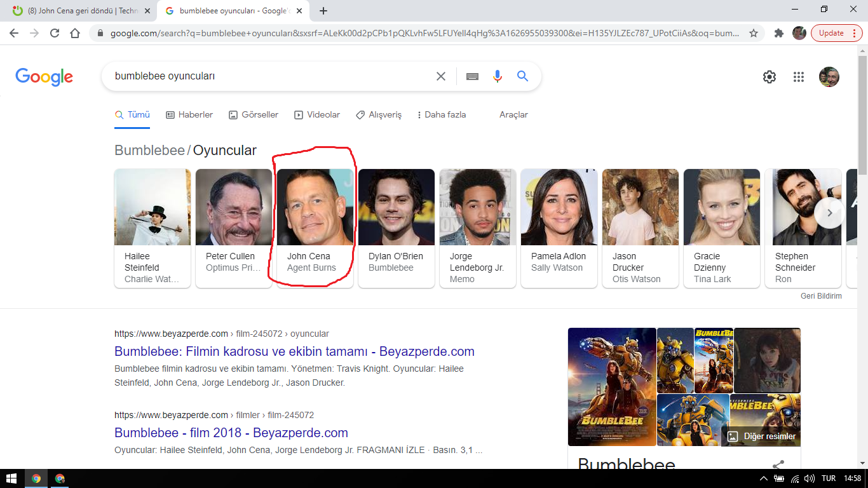Open the on-screen keyboard input tool
This screenshot has width=868, height=488.
point(472,76)
